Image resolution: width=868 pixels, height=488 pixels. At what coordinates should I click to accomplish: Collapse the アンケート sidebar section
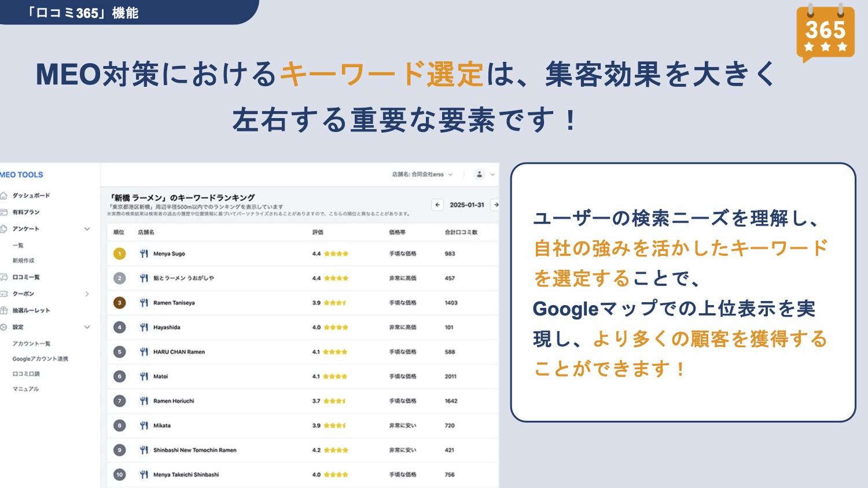(87, 229)
